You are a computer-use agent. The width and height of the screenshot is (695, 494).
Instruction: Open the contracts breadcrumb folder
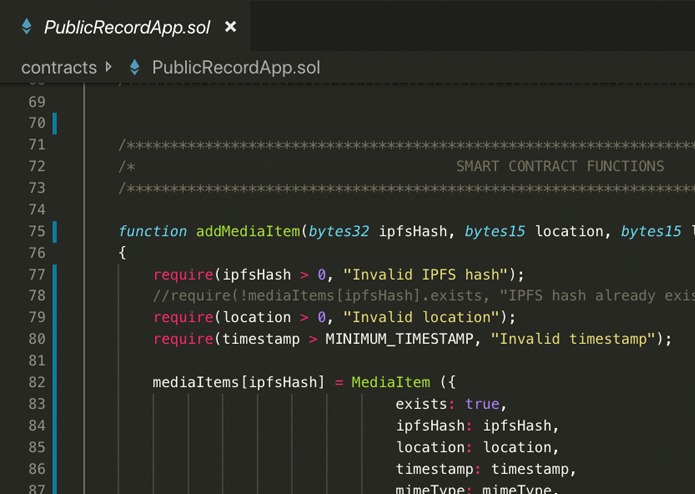tap(59, 68)
